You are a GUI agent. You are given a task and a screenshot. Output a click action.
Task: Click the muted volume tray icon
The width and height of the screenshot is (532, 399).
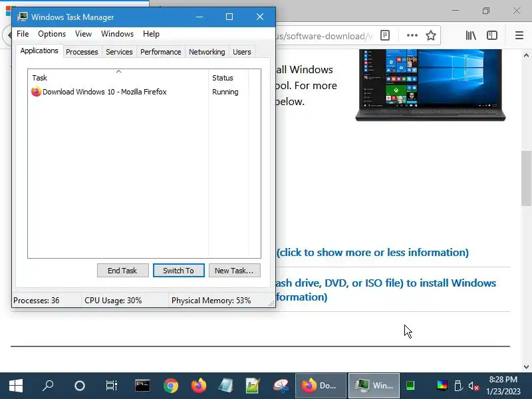coord(473,386)
